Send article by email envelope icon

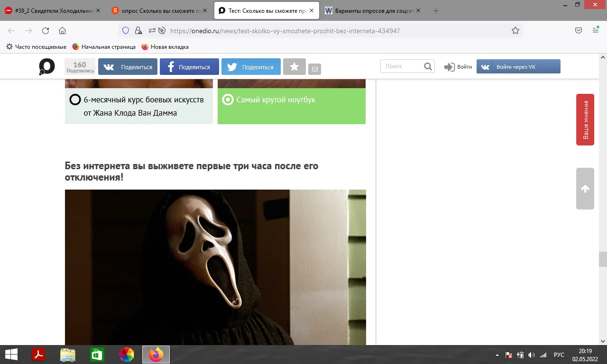tap(314, 69)
